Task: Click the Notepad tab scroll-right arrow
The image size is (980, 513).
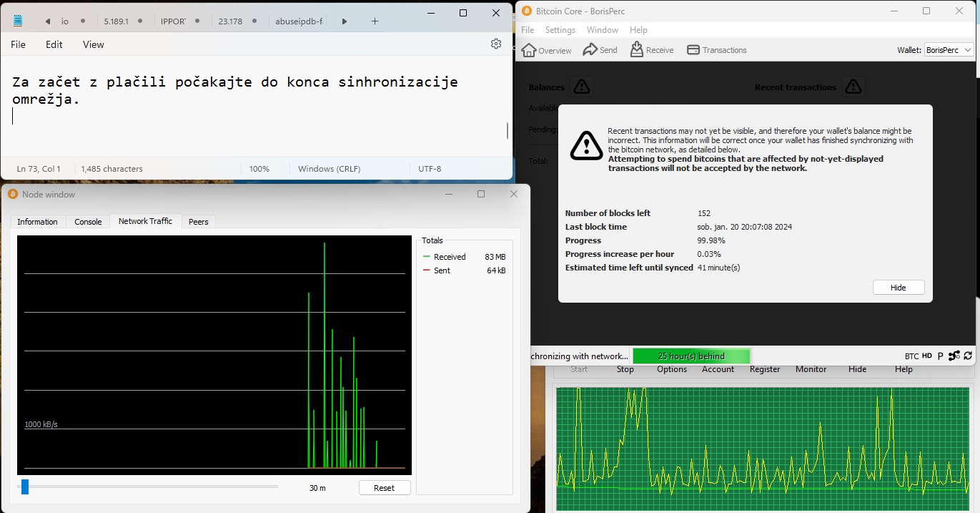Action: click(x=345, y=21)
